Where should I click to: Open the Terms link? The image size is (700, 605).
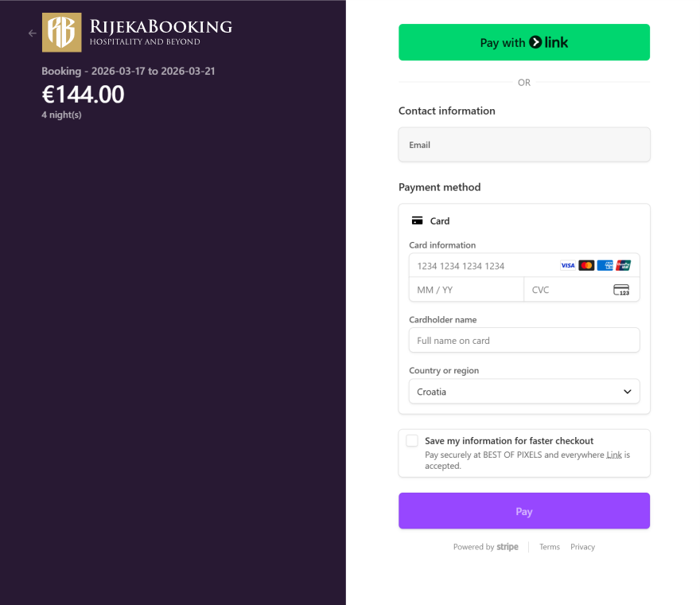click(549, 547)
